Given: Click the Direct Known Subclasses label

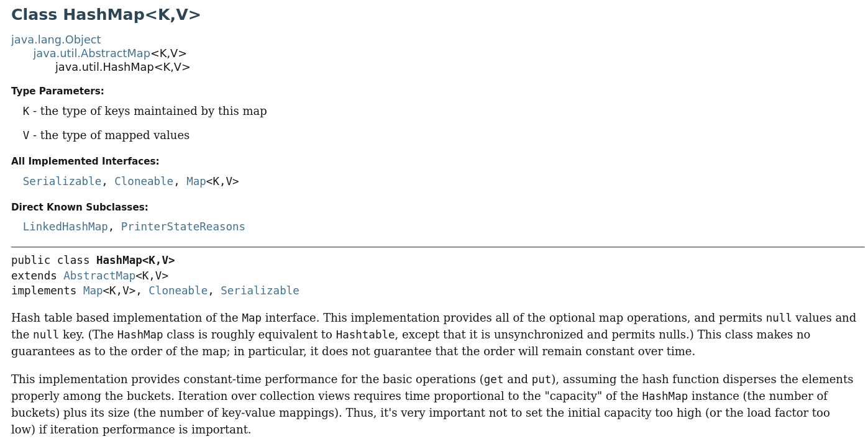Looking at the screenshot, I should 80,207.
